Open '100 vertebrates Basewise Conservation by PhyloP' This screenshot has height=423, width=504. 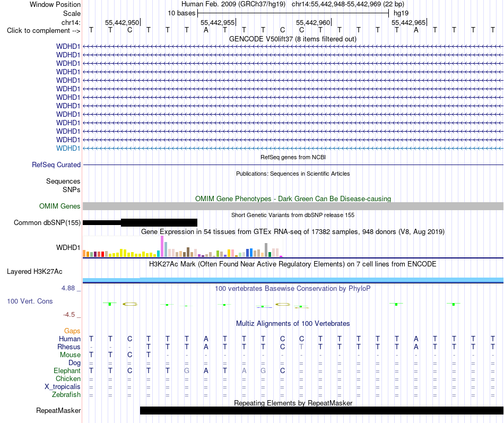click(293, 289)
